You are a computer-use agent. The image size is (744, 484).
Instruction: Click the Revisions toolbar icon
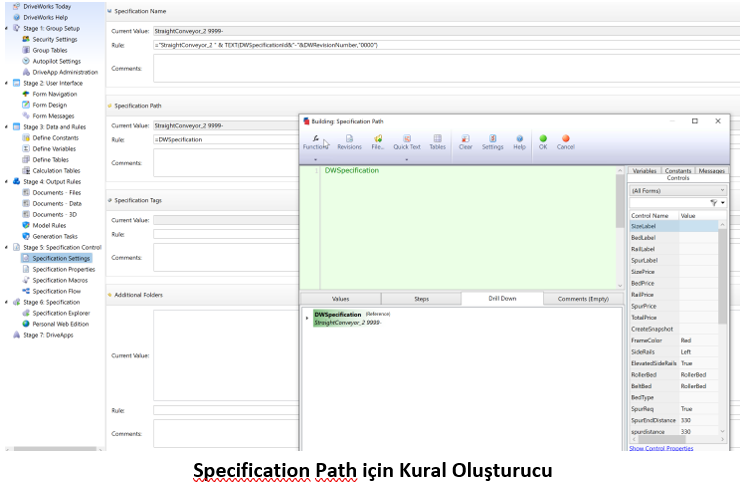click(349, 141)
